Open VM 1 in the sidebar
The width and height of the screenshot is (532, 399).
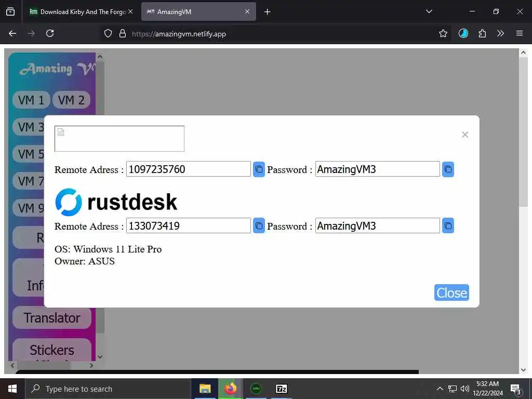point(31,100)
